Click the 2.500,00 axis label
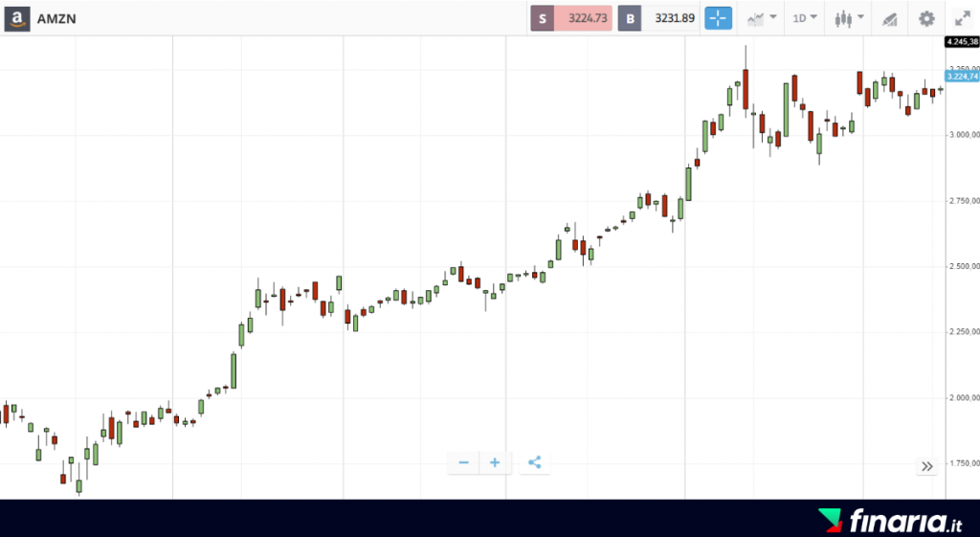The height and width of the screenshot is (537, 980). pos(965,266)
